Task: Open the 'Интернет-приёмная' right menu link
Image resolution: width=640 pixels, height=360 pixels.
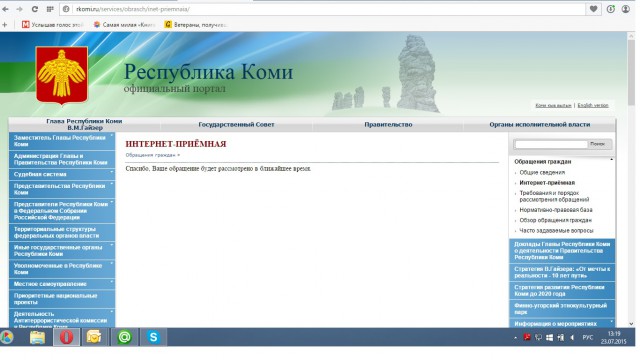Action: click(x=547, y=183)
